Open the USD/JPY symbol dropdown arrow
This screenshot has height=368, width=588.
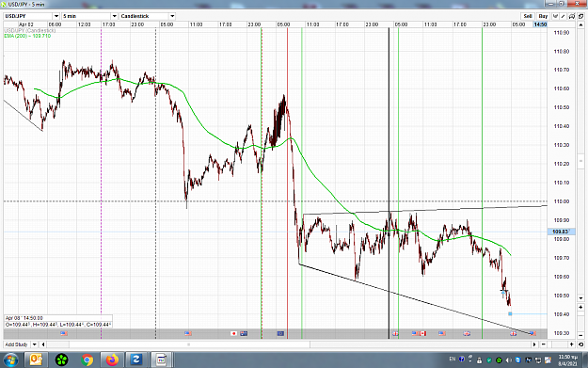[x=56, y=16]
